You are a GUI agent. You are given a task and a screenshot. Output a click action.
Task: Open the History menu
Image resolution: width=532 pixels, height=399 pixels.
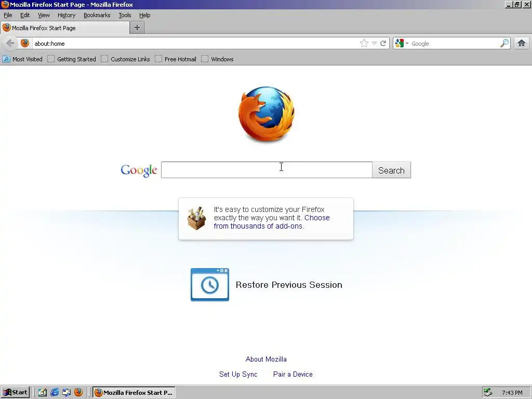[66, 15]
